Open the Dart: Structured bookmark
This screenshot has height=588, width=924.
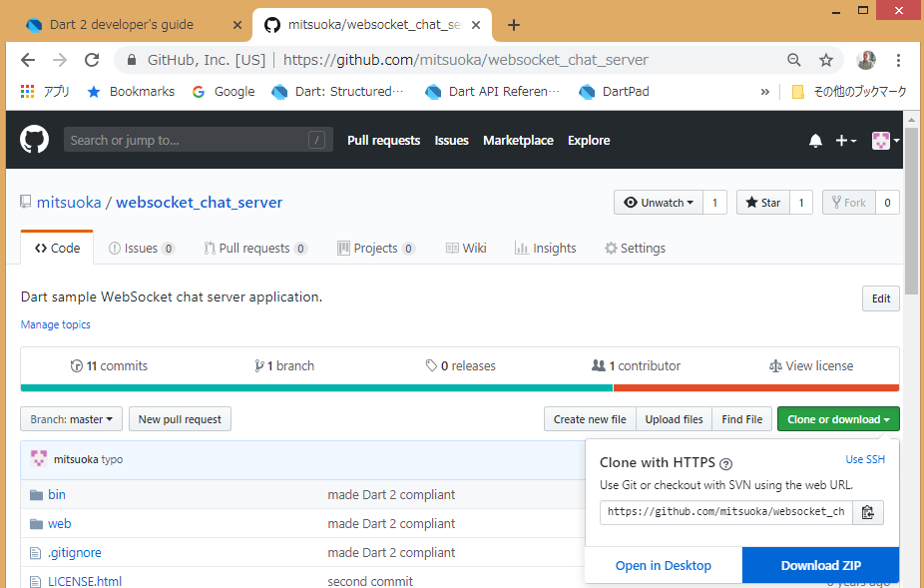[x=338, y=92]
